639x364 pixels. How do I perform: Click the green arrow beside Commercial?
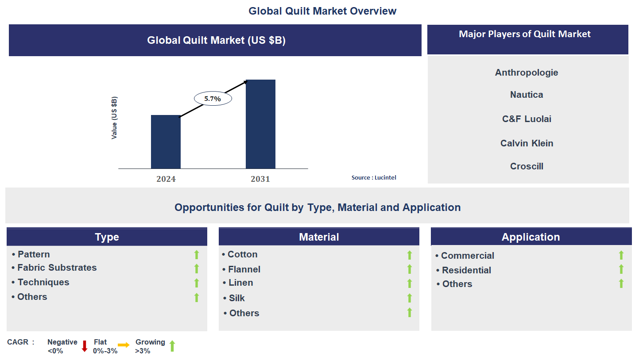coord(621,256)
